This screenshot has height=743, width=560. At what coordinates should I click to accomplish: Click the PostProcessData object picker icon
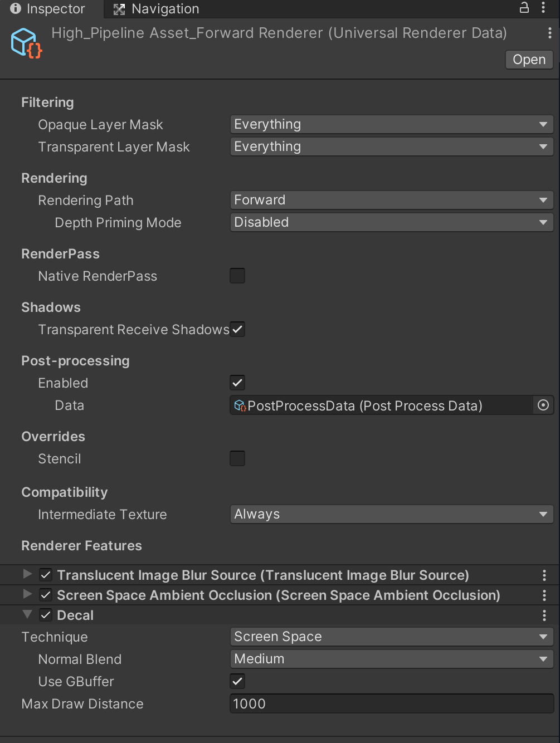click(543, 405)
